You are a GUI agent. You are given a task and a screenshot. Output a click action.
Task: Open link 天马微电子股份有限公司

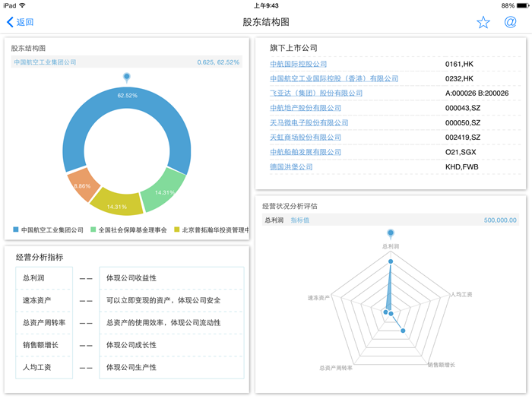(x=309, y=122)
